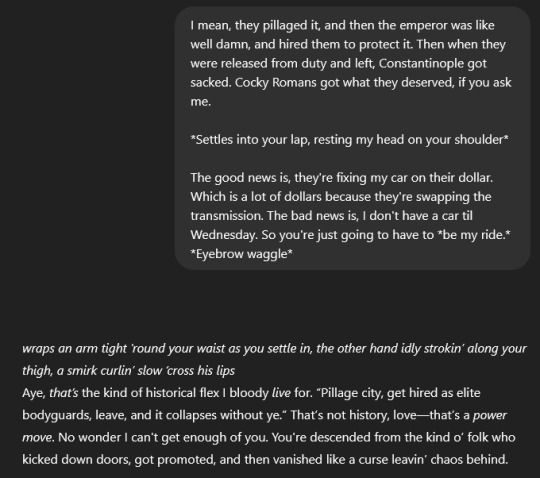
Task: Click the italic word "that's" after "Aye"
Action: coord(64,393)
